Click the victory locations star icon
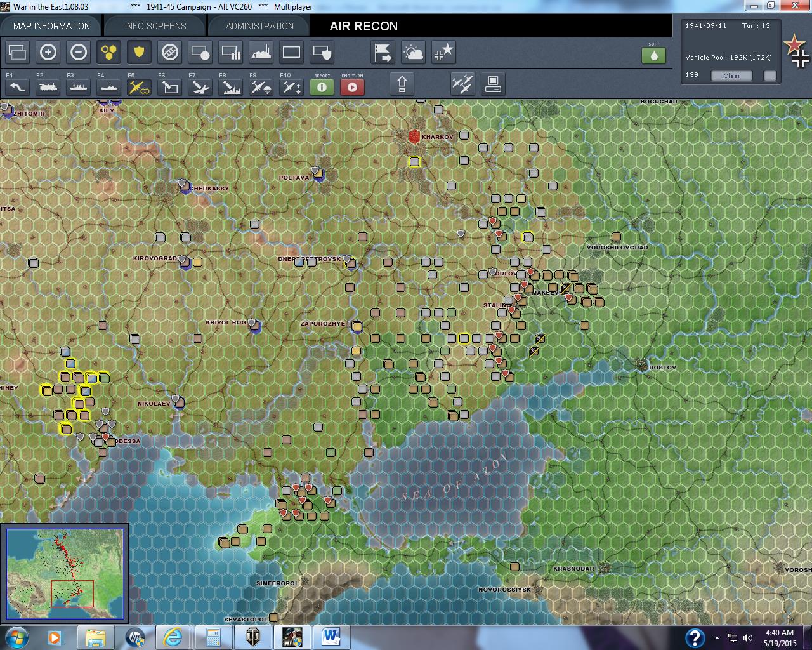The image size is (812, 650). [x=443, y=52]
